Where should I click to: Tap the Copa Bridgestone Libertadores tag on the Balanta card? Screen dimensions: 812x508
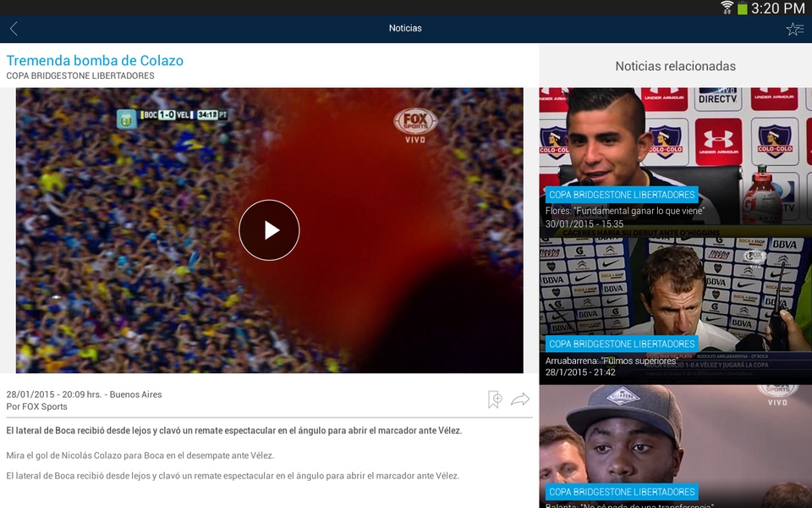click(x=622, y=492)
